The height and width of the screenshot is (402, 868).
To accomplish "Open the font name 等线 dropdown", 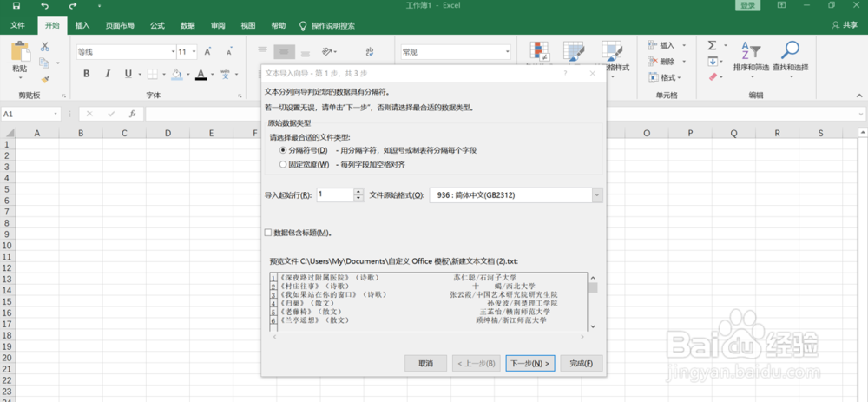I will click(173, 52).
